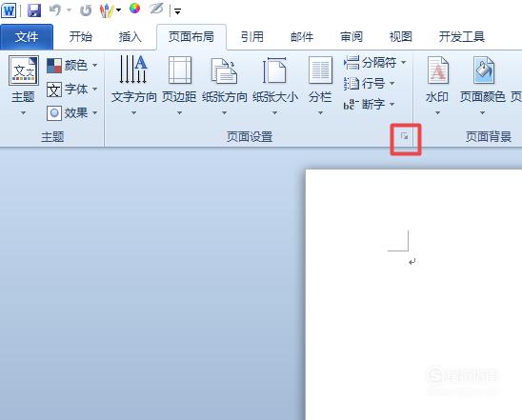Click the theme 效果 Effects icon

click(x=54, y=113)
